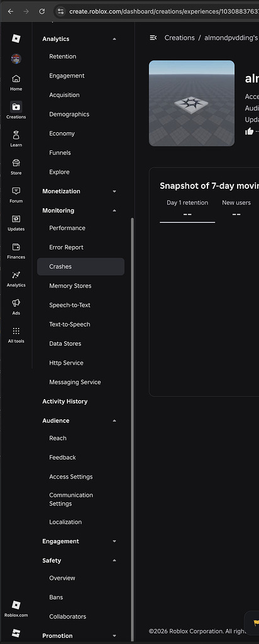Click the Creations breadcrumb link
The width and height of the screenshot is (259, 644).
point(179,38)
